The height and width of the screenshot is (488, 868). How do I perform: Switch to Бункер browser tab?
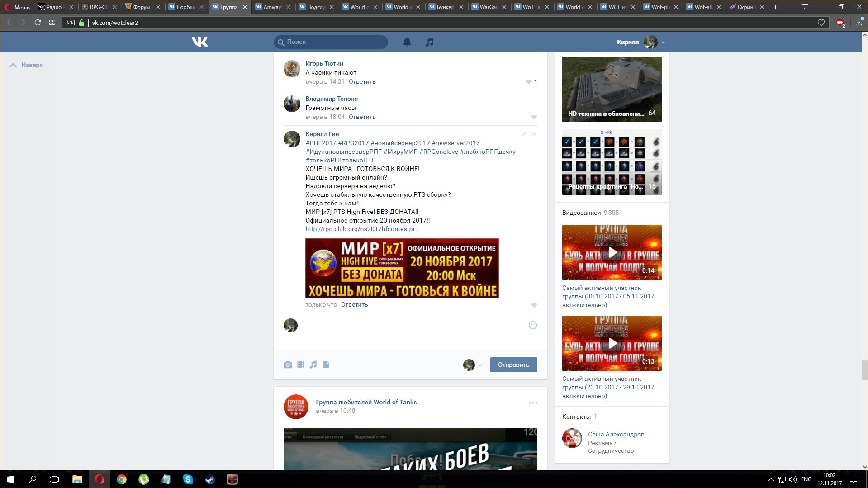(445, 7)
